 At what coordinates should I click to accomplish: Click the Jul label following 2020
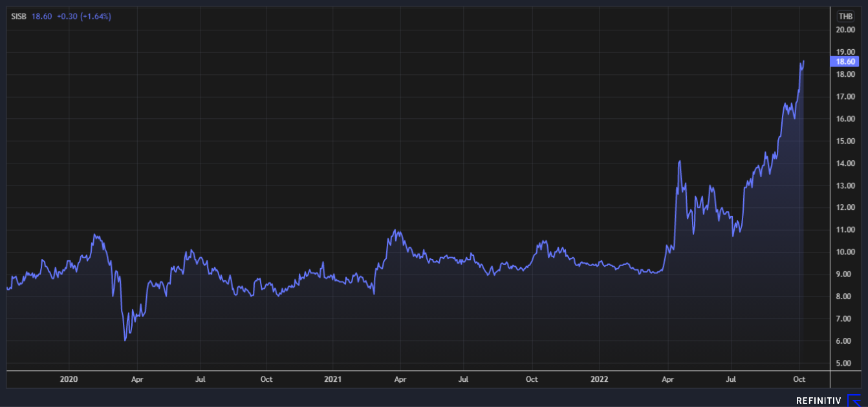(201, 380)
